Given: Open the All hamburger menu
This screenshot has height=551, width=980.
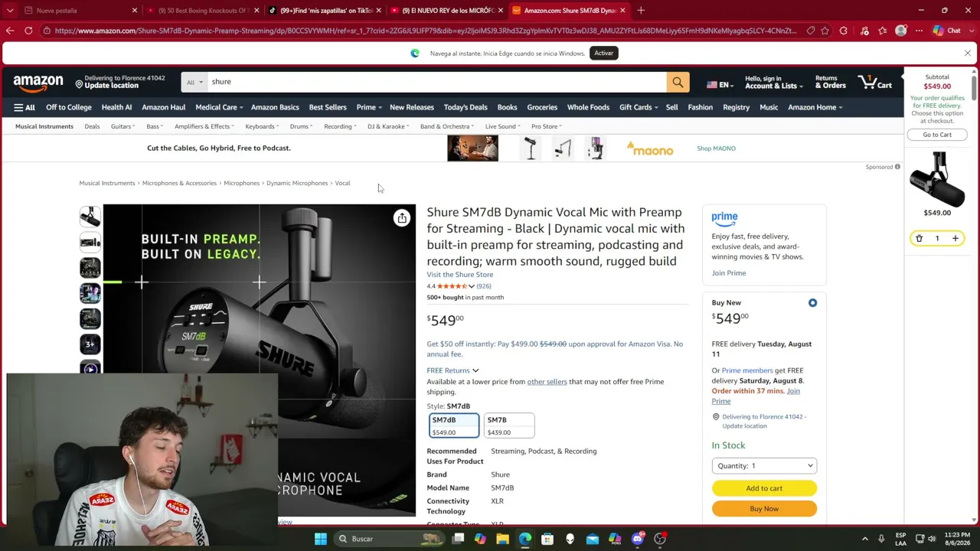Looking at the screenshot, I should tap(24, 107).
